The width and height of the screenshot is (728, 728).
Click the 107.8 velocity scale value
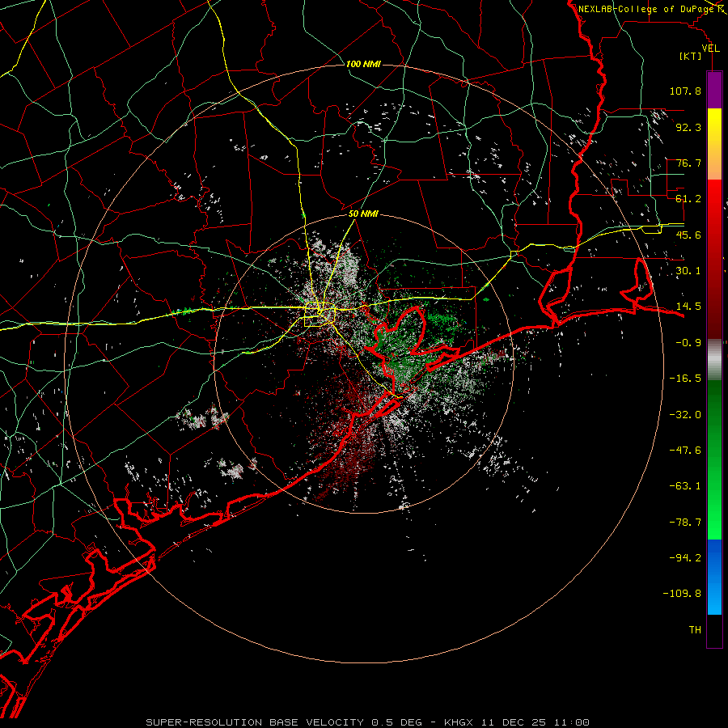coord(685,91)
